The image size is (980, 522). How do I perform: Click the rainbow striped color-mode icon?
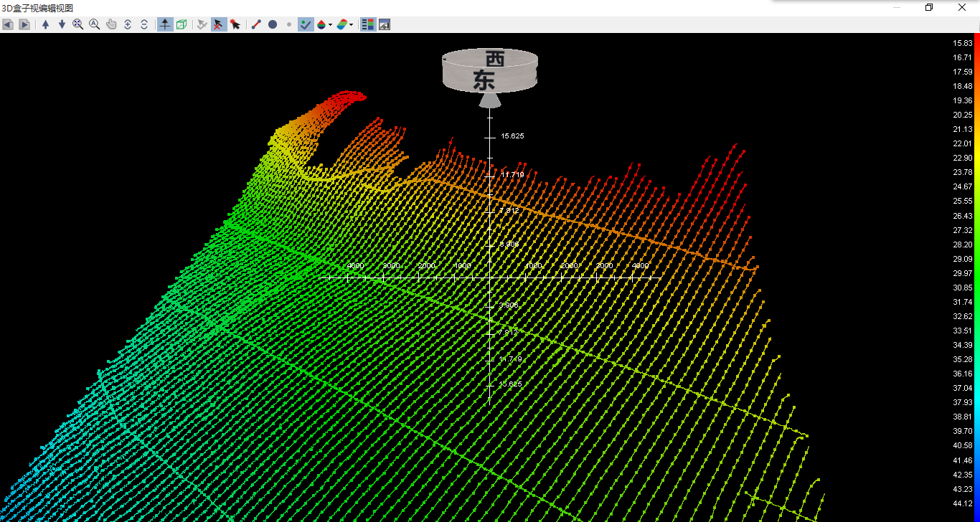pos(342,24)
